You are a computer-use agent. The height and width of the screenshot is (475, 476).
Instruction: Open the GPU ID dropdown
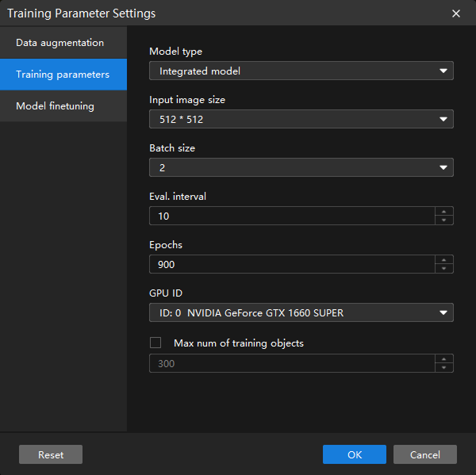[301, 312]
